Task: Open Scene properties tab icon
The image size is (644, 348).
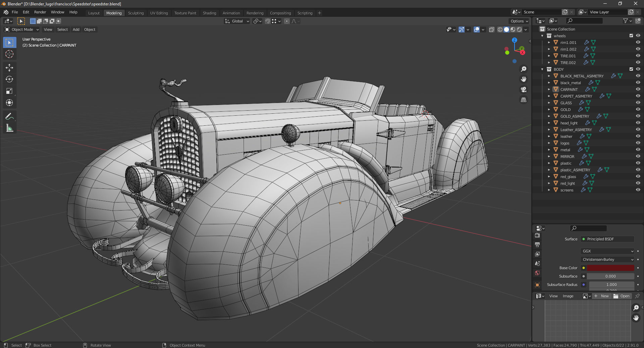Action: click(x=537, y=264)
